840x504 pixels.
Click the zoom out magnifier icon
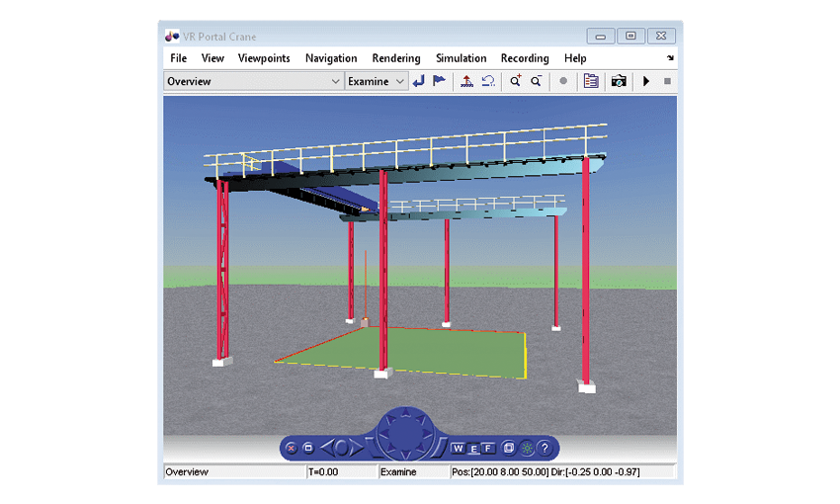point(536,81)
